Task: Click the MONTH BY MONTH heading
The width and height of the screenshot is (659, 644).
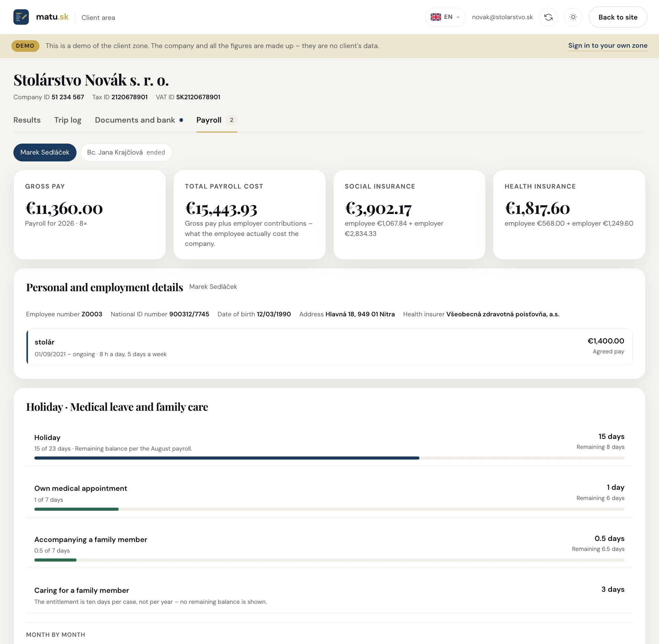Action: [x=56, y=635]
